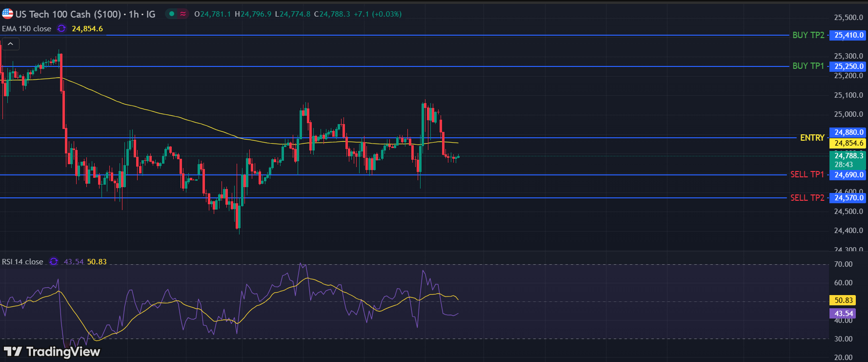The width and height of the screenshot is (868, 362).
Task: Open the US Tech 100 Cash symbol title
Action: coord(68,14)
